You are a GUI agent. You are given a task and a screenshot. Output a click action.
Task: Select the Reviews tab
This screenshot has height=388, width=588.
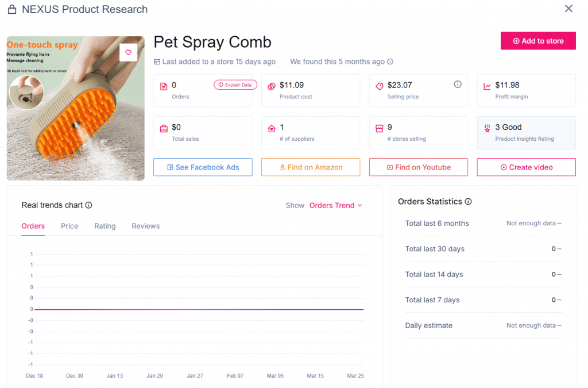click(x=146, y=226)
